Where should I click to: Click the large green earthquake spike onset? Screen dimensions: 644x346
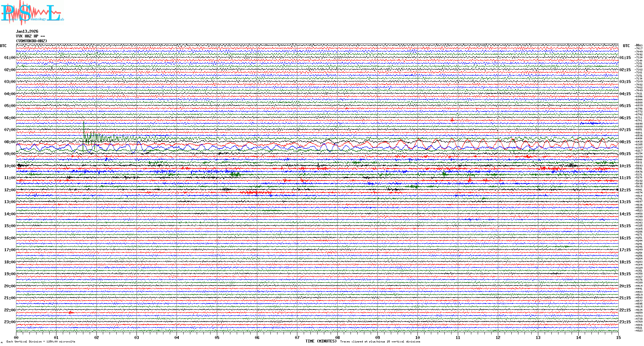pos(84,128)
